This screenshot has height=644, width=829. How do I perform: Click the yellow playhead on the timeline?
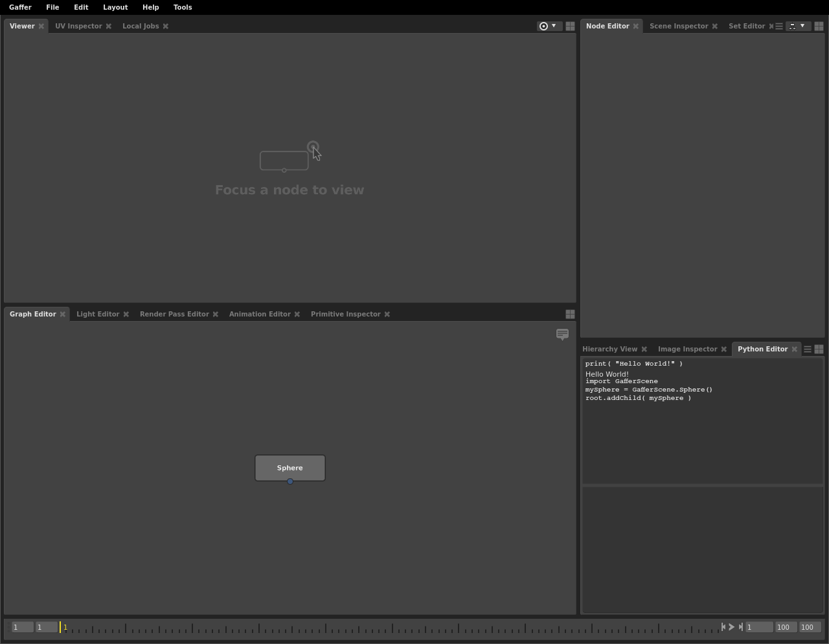pos(61,627)
